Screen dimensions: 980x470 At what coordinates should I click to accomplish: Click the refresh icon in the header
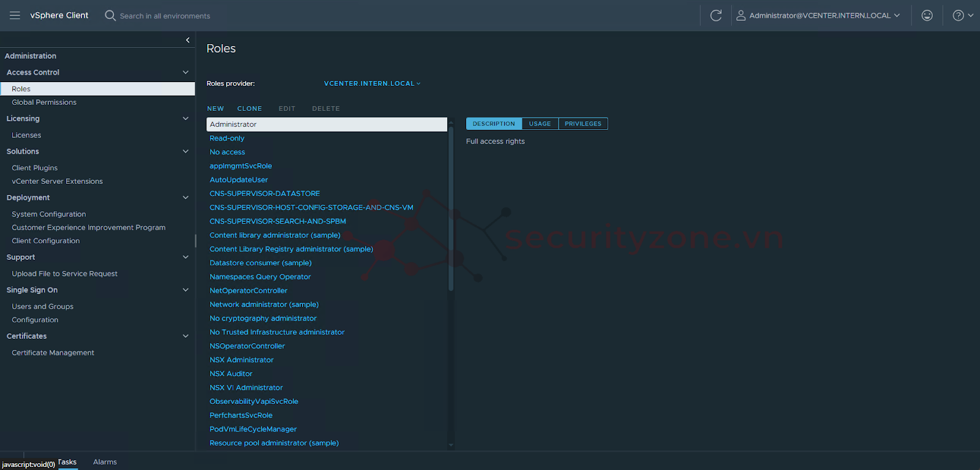[715, 15]
